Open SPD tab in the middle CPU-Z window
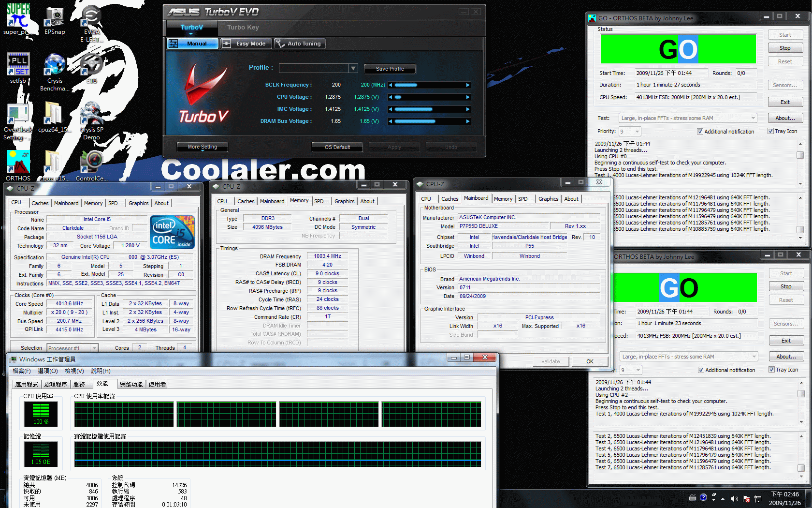This screenshot has height=508, width=812. click(x=319, y=201)
